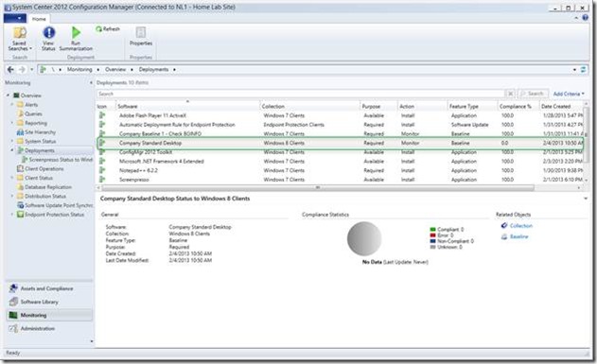Go back with the navigation arrow
The height and width of the screenshot is (364, 597).
pos(10,70)
